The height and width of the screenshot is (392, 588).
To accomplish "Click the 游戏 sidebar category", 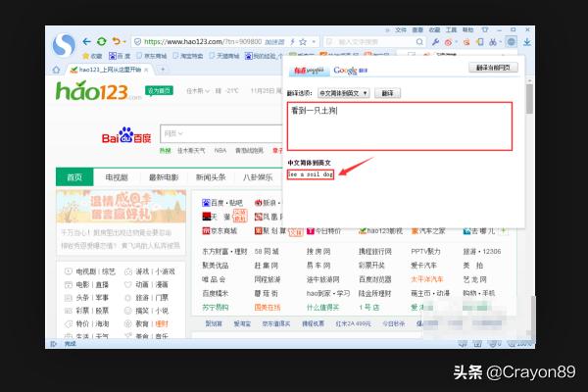I will (142, 271).
